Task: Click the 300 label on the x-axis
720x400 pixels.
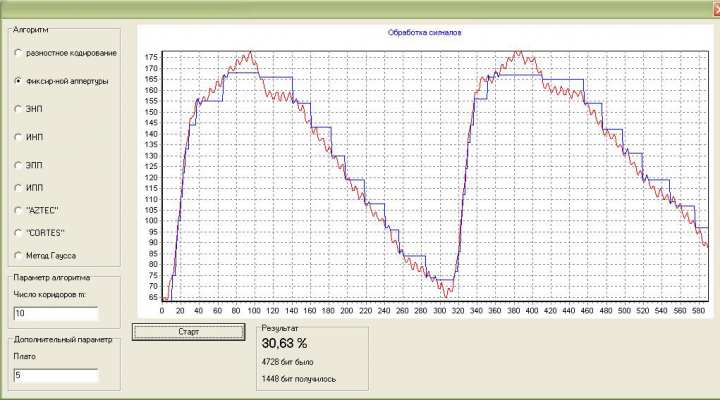Action: [x=439, y=311]
